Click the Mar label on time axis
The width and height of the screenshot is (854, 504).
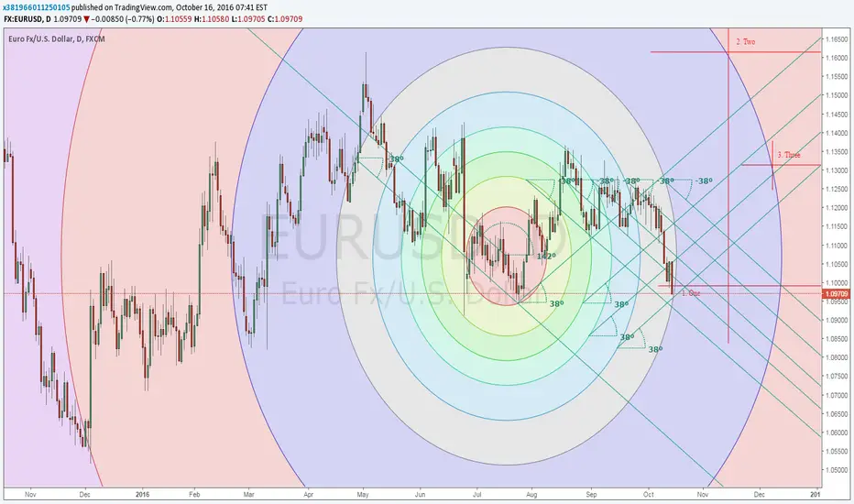[249, 495]
